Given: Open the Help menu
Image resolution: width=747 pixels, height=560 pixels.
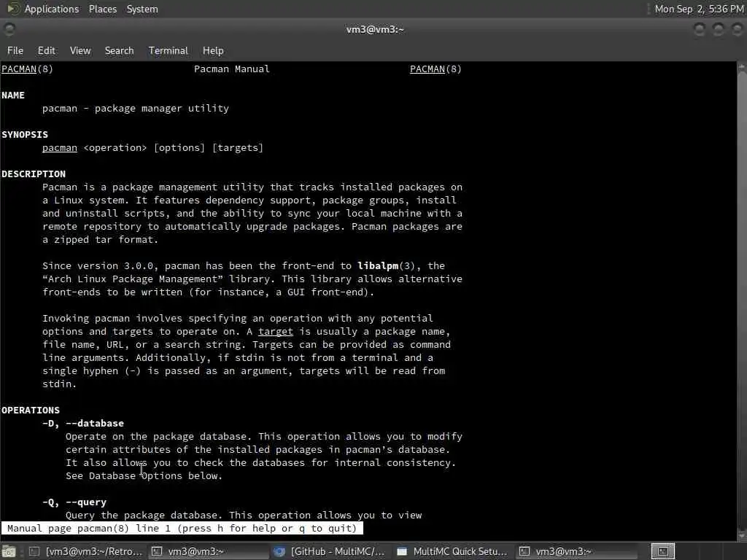Looking at the screenshot, I should [x=213, y=50].
